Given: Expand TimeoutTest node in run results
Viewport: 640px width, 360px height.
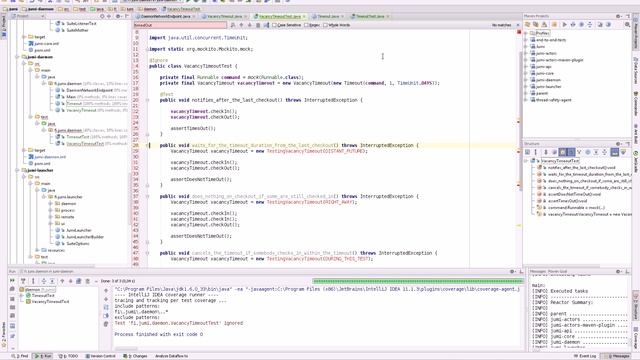Looking at the screenshot, I should 22,295.
